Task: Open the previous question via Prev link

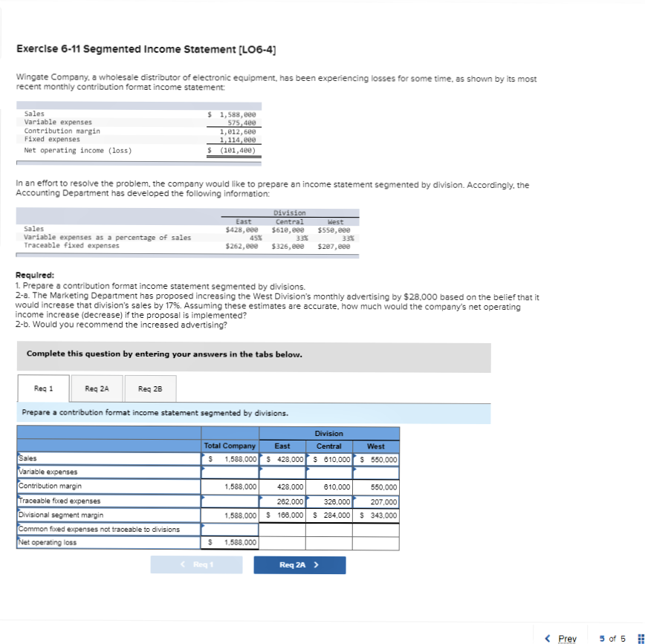Action: (567, 638)
